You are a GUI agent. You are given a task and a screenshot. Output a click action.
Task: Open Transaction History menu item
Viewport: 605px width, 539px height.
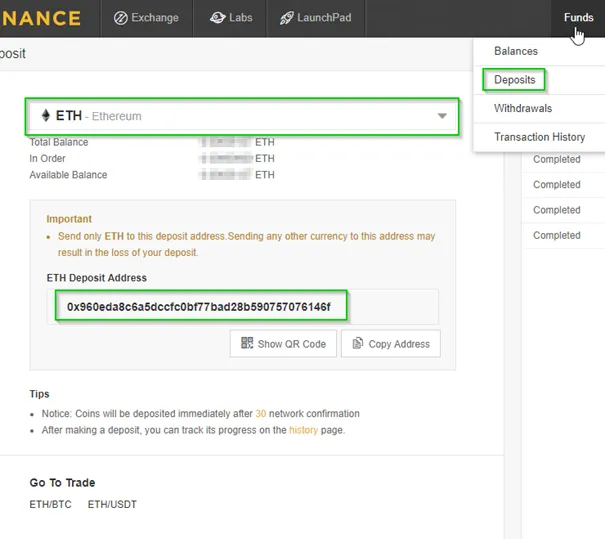pyautogui.click(x=539, y=137)
